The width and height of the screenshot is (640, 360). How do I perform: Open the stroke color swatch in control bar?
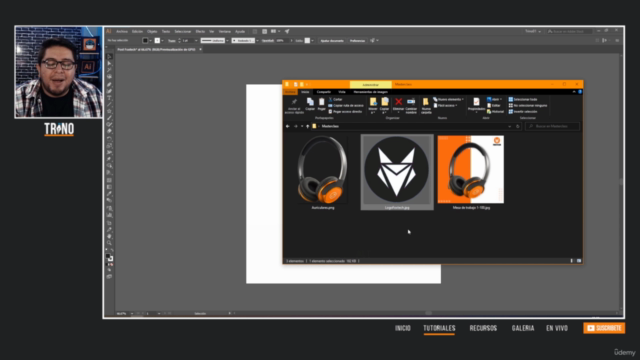[x=157, y=40]
